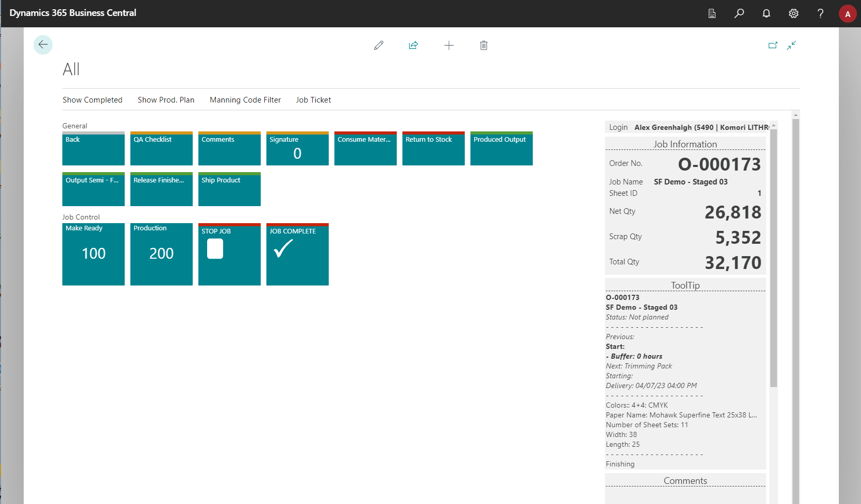The height and width of the screenshot is (504, 861).
Task: Open the Manning Code Filter
Action: [245, 99]
